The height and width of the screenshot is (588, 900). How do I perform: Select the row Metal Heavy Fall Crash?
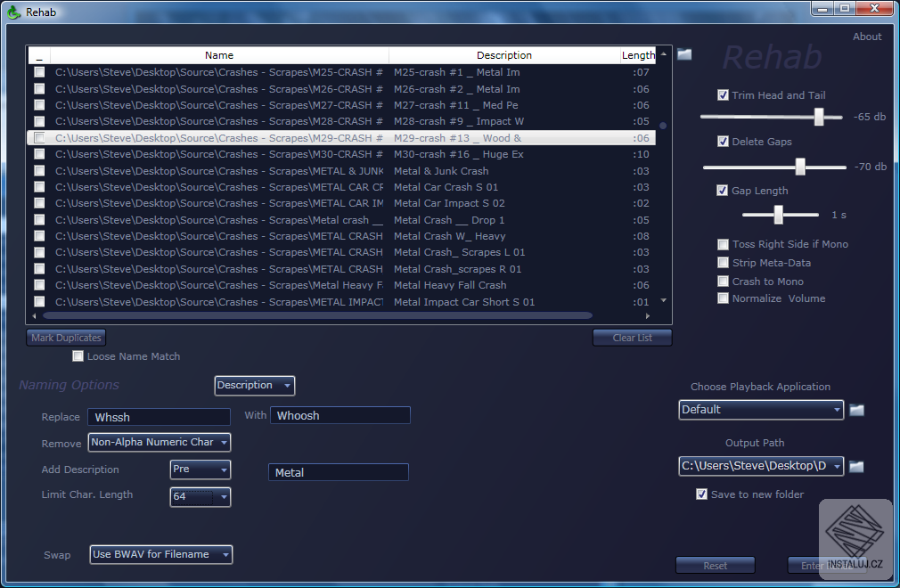pyautogui.click(x=341, y=285)
